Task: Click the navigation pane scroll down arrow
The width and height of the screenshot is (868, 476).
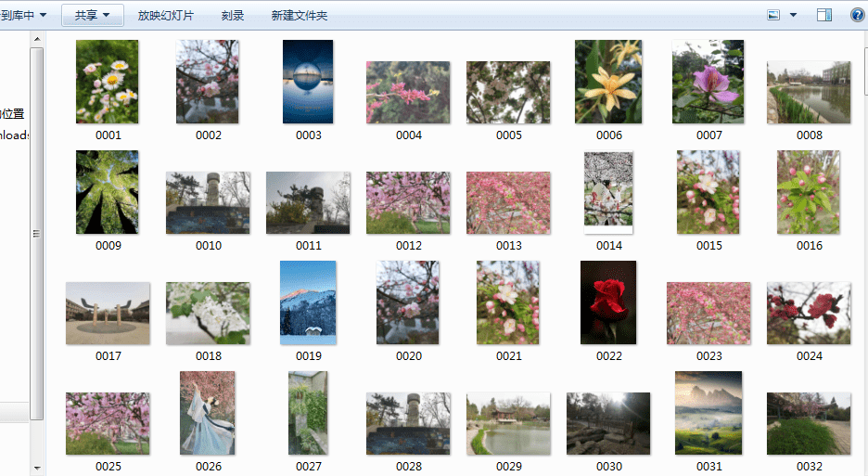Action: (x=37, y=469)
